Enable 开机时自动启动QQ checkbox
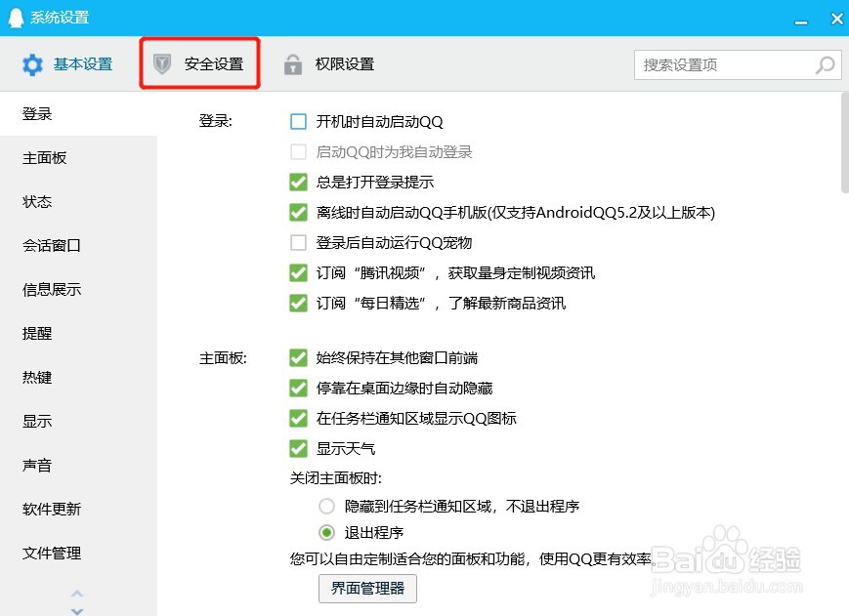The height and width of the screenshot is (616, 849). tap(298, 122)
